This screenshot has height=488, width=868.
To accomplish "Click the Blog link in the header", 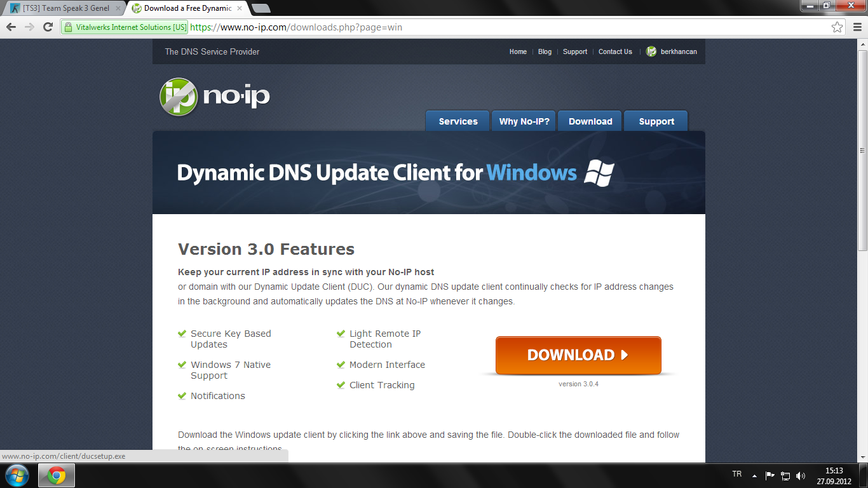I will pyautogui.click(x=545, y=51).
